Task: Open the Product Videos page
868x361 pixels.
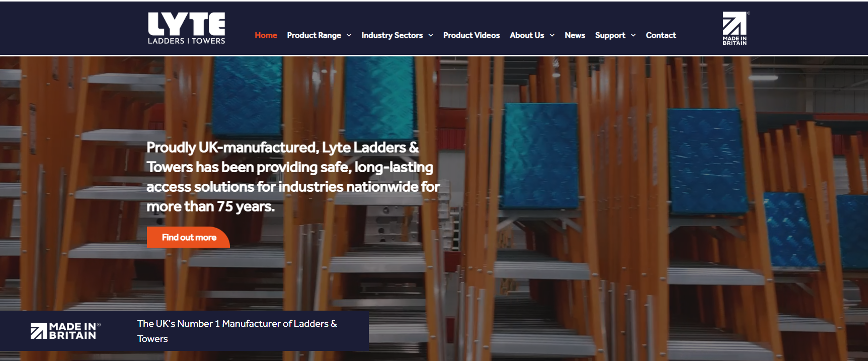Action: point(471,35)
